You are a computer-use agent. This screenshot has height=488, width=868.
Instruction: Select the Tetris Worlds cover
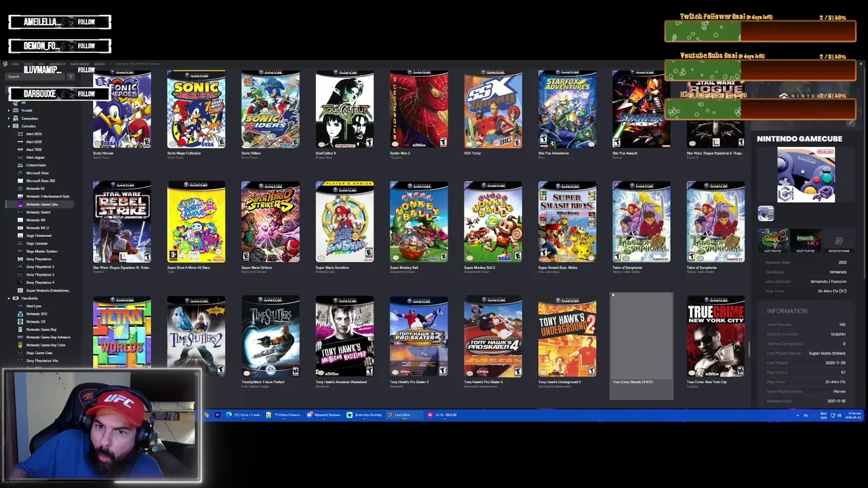pyautogui.click(x=122, y=336)
